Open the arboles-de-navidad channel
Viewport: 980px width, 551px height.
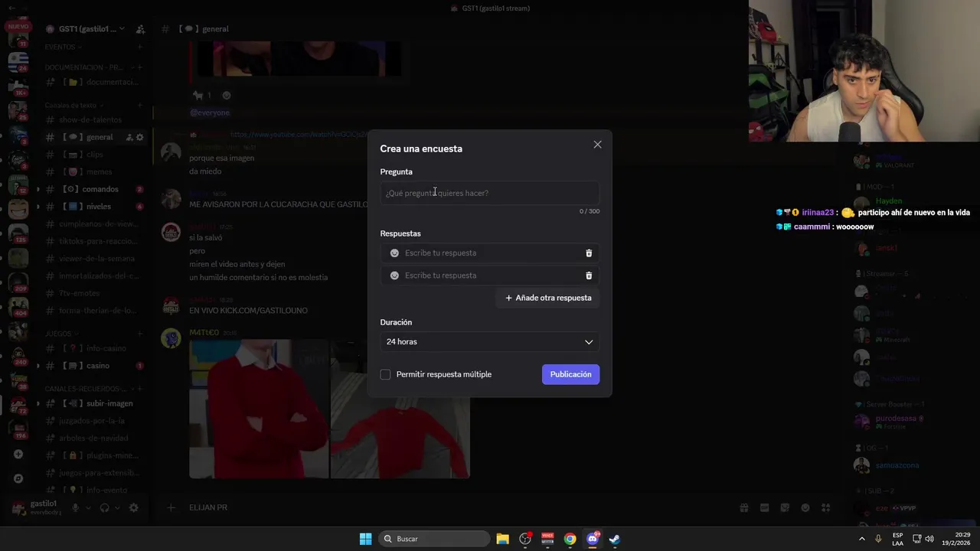[94, 439]
